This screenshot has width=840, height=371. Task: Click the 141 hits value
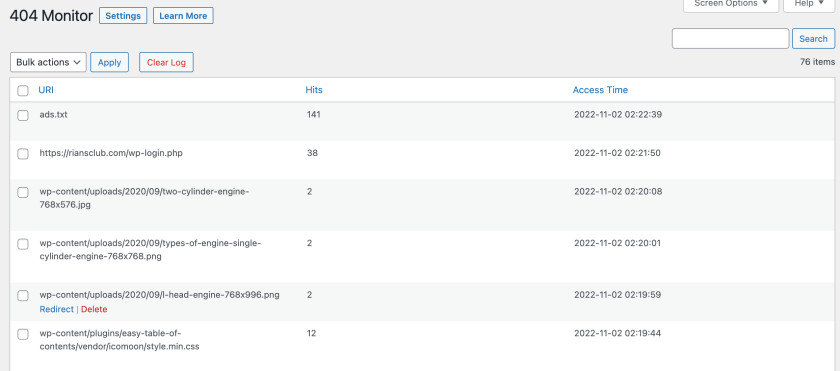tap(313, 114)
